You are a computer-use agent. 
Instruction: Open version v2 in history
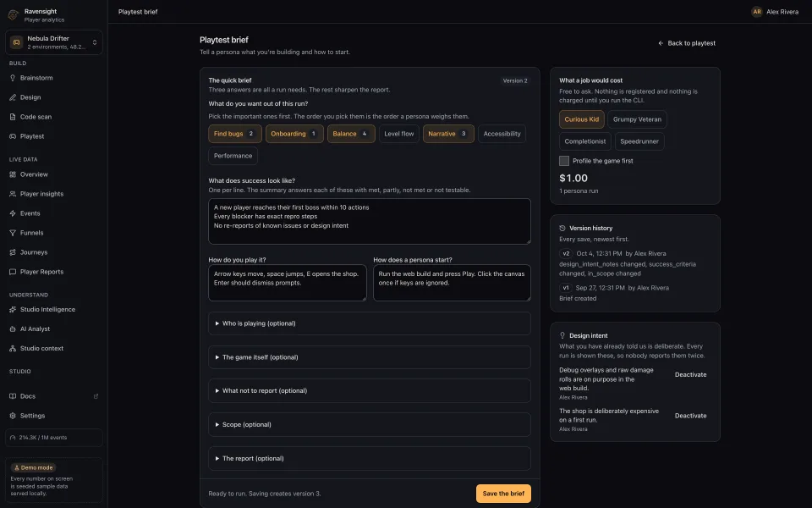point(566,253)
